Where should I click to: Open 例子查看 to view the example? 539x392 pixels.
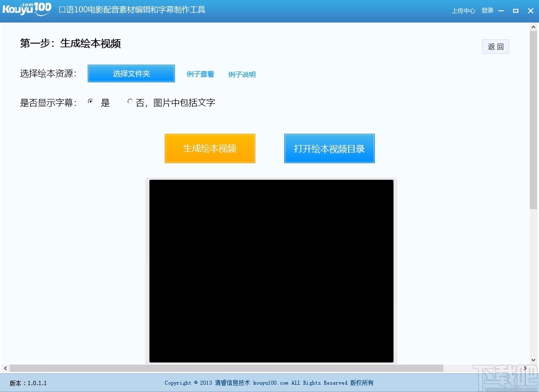tap(200, 74)
